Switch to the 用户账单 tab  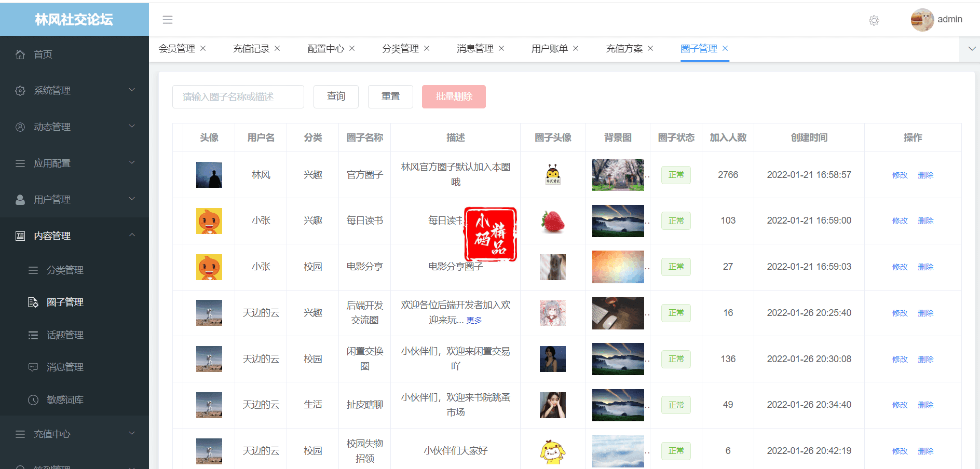pos(550,49)
